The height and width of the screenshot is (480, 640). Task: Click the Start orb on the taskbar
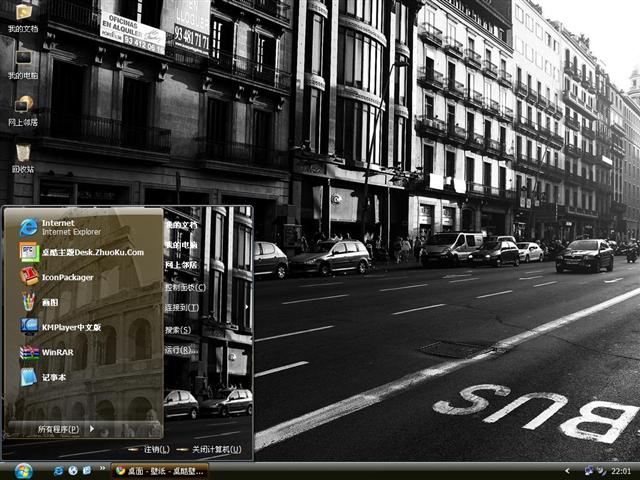(x=22, y=470)
